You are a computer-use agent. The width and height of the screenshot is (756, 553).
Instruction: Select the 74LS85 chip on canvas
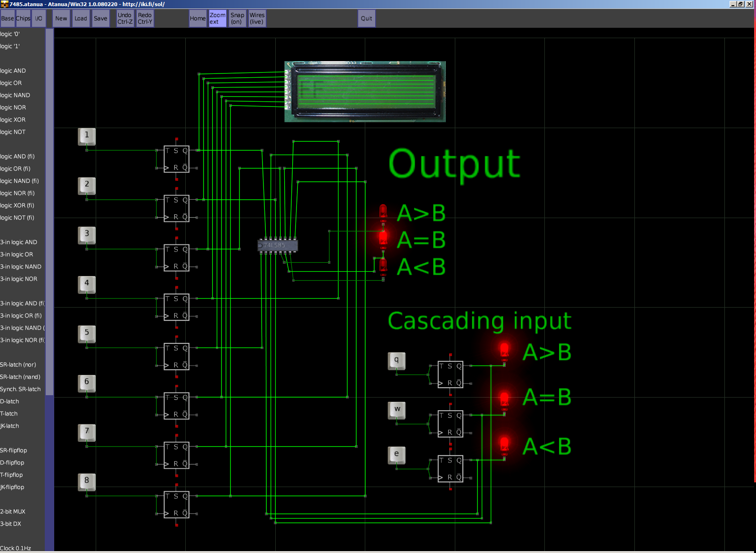(278, 245)
